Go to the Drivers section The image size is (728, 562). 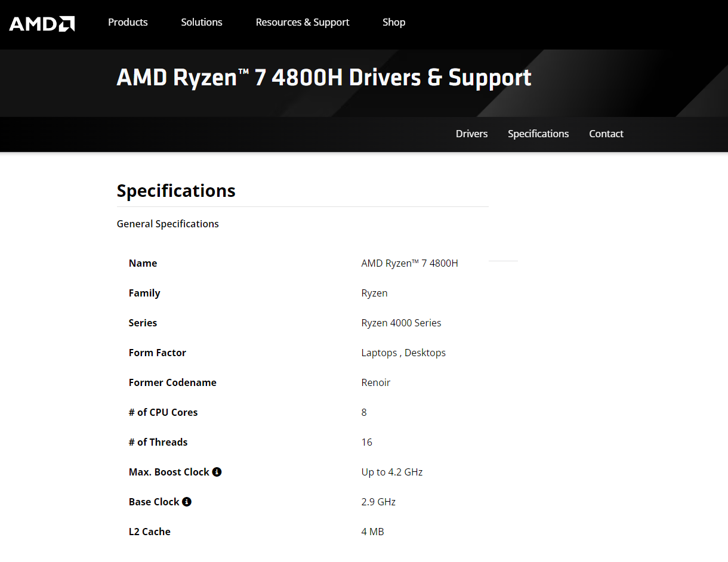pyautogui.click(x=472, y=134)
